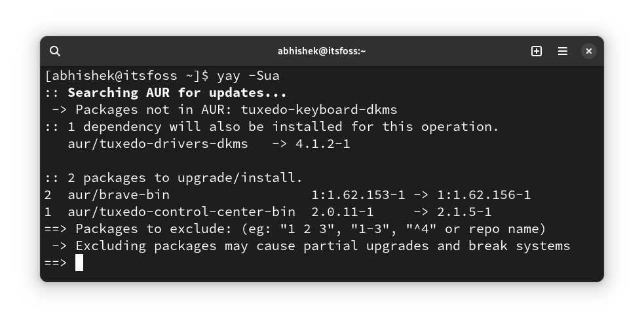Click version 2.1.5-1 of tuxedo-control-center

tap(464, 212)
